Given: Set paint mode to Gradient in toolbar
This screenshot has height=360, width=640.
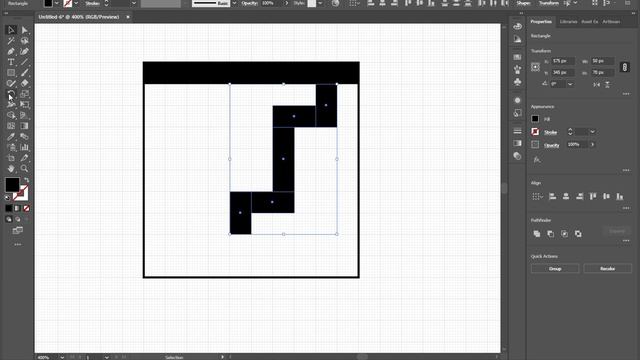Looking at the screenshot, I should [17, 209].
